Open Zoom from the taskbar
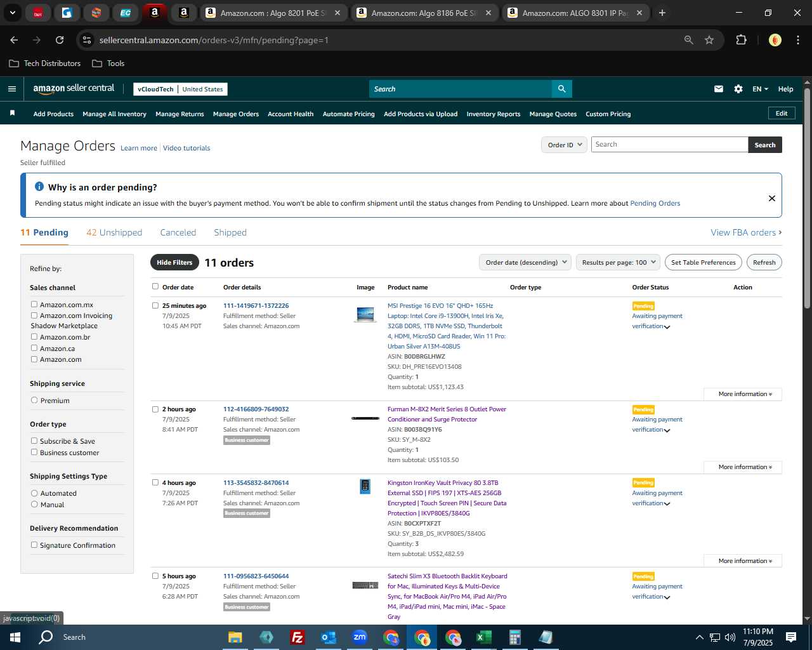 pyautogui.click(x=360, y=637)
